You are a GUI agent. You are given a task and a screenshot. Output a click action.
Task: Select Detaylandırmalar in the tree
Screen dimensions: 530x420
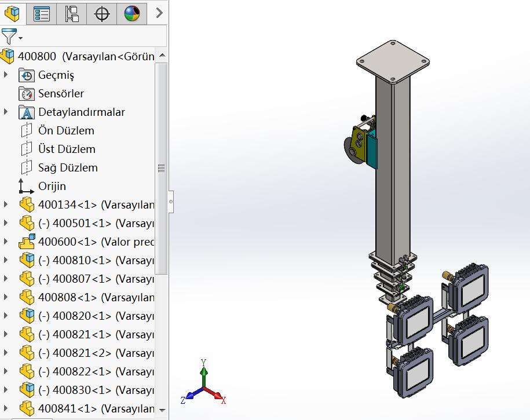click(82, 112)
